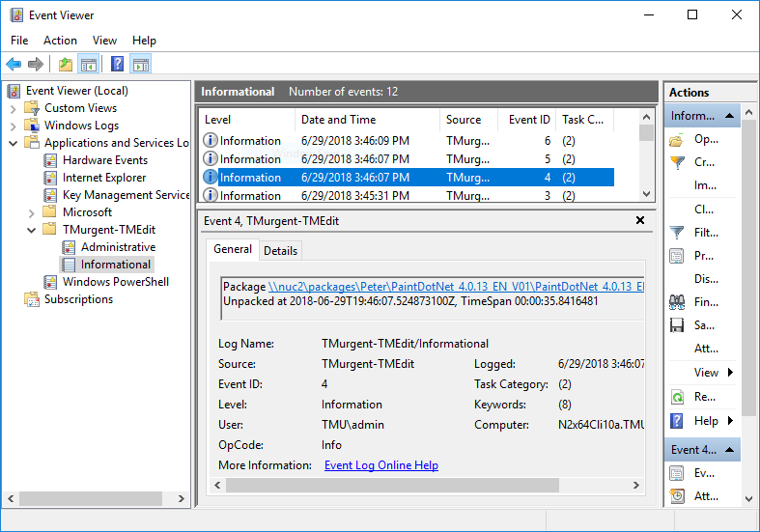
Task: Click the Actions pane scroll-down arrow
Action: 748,498
